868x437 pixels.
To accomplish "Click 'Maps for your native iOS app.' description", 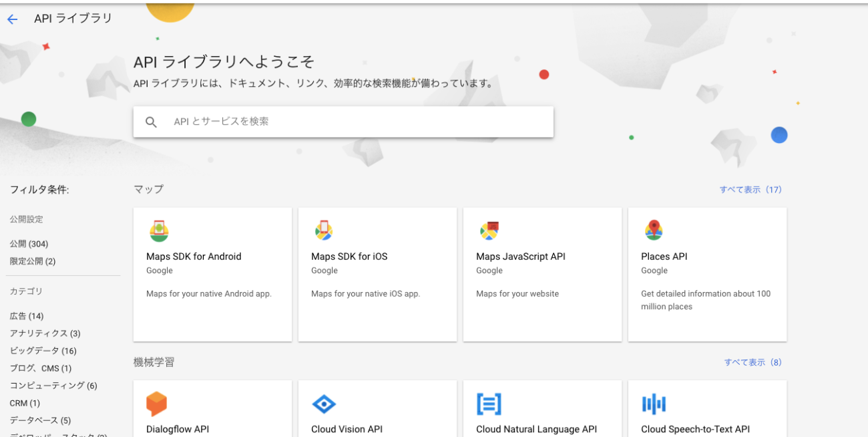I will [366, 294].
